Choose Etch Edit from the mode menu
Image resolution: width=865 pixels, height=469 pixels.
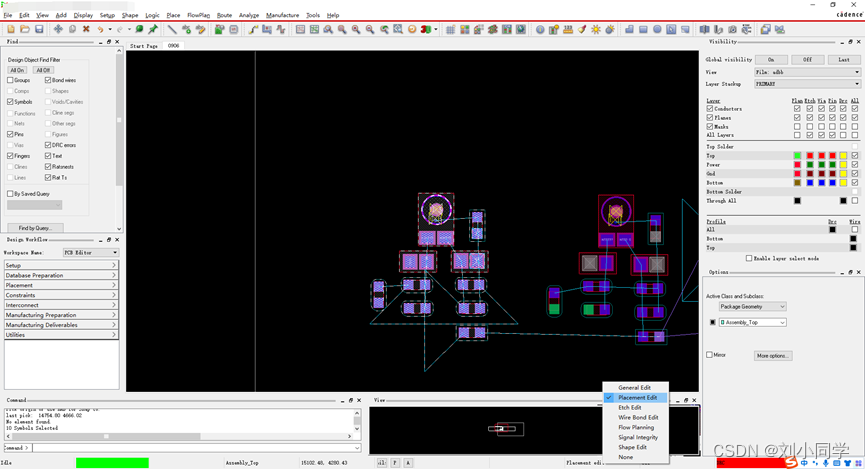[x=630, y=407]
